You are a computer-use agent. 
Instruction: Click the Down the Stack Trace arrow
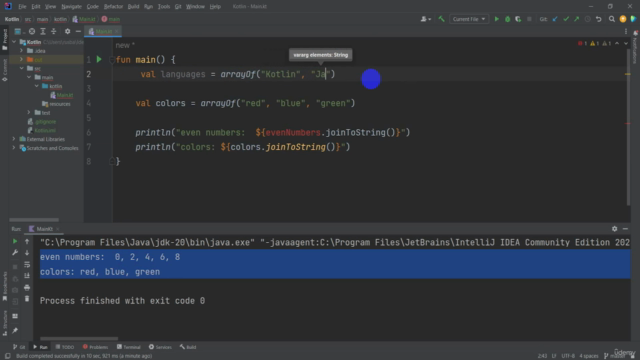27,253
